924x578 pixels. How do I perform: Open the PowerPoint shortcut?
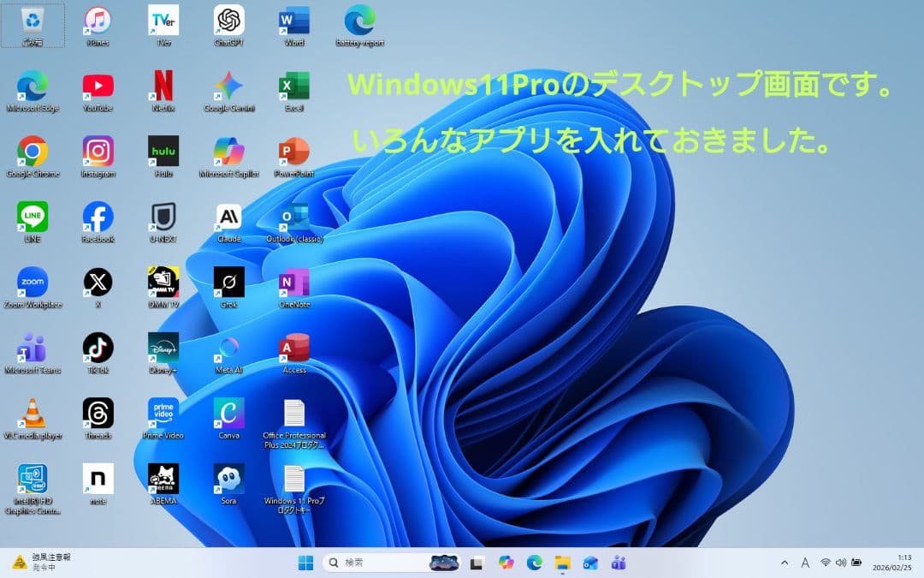(x=294, y=157)
